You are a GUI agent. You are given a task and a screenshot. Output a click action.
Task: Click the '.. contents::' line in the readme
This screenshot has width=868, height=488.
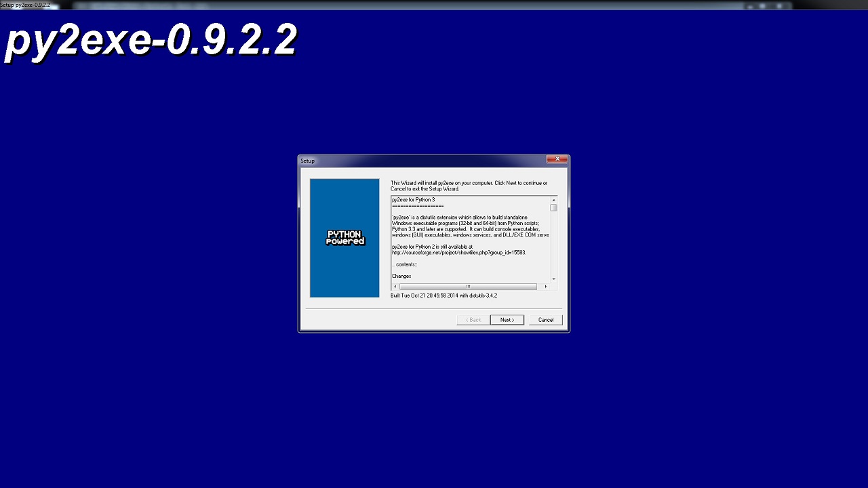(x=405, y=264)
